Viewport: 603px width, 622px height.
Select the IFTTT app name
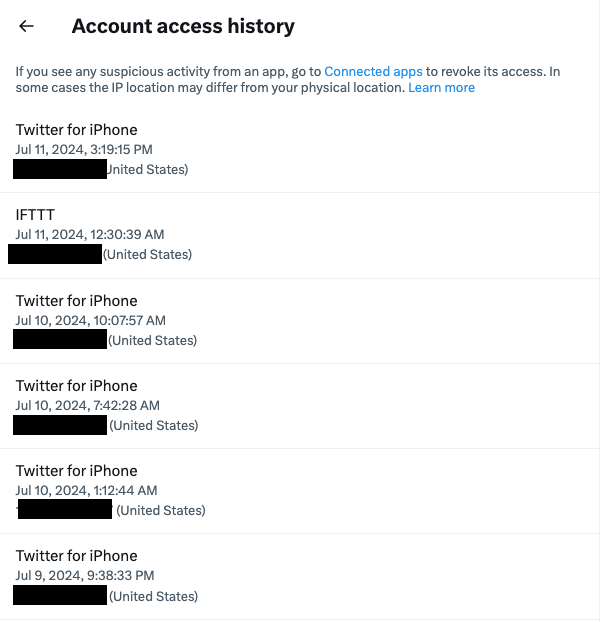pyautogui.click(x=36, y=215)
